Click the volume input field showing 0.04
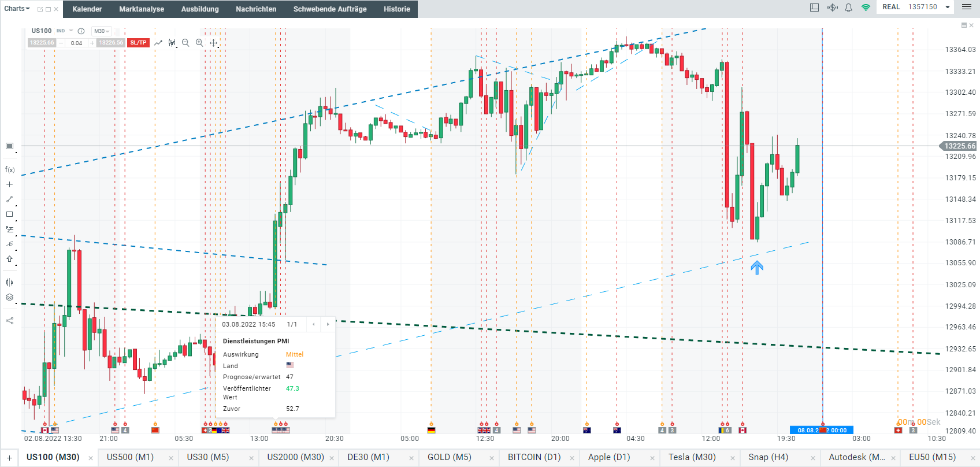This screenshot has width=980, height=467. click(x=76, y=43)
